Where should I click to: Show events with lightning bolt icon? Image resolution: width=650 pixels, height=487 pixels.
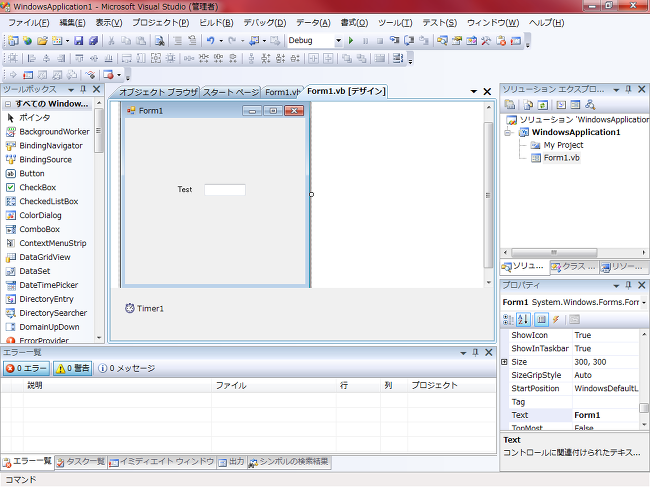(556, 319)
